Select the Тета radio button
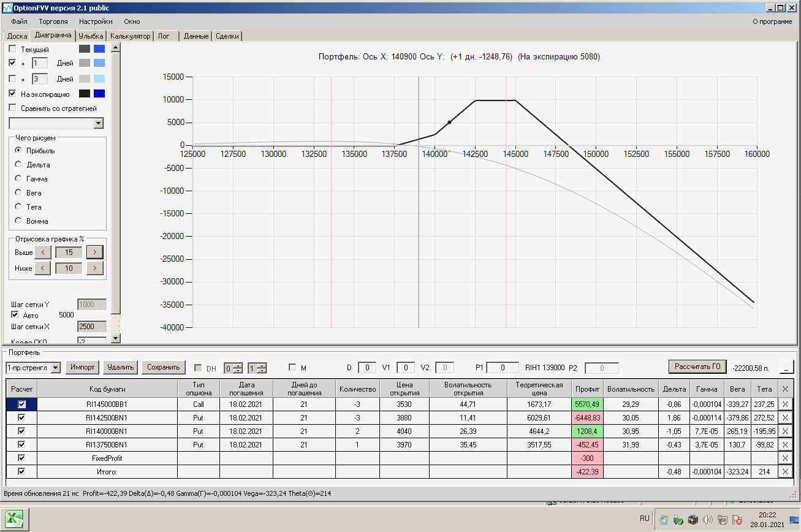Viewport: 801px width, 532px height. tap(18, 207)
